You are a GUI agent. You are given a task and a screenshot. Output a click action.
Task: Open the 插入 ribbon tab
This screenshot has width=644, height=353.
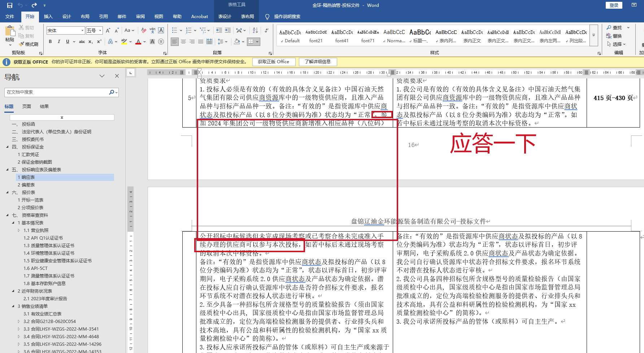point(48,17)
